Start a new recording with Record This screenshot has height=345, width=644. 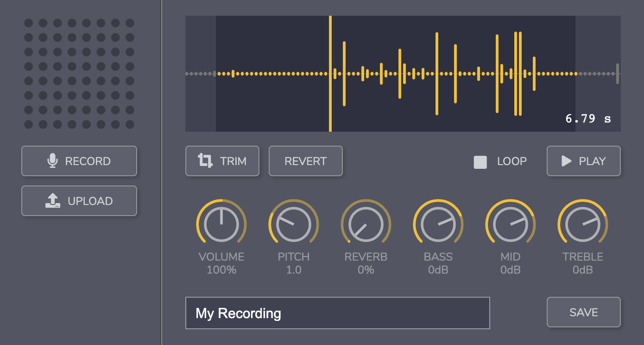(x=79, y=160)
